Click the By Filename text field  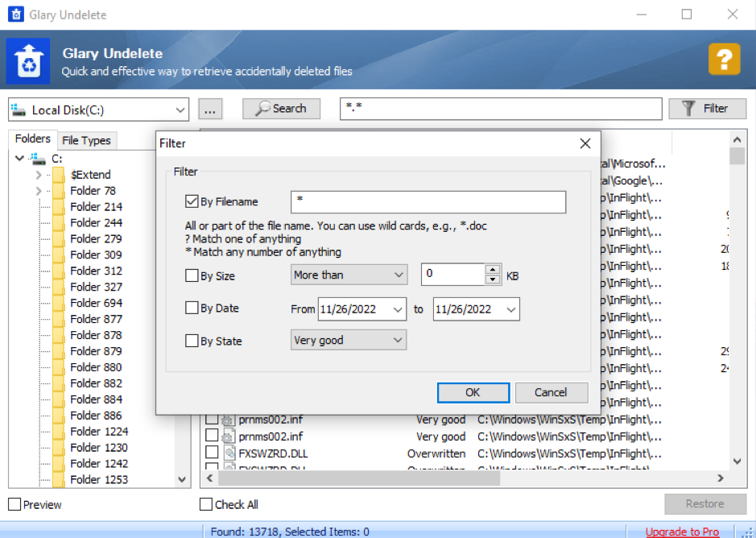[428, 201]
